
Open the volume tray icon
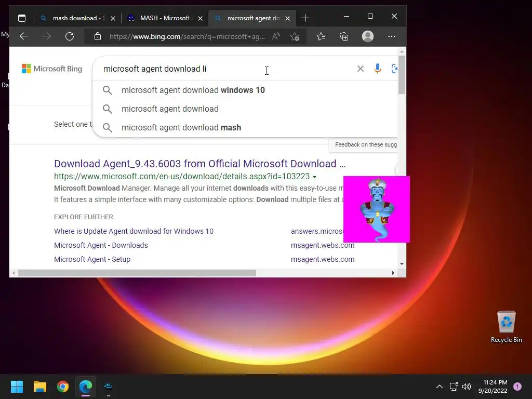pos(467,387)
